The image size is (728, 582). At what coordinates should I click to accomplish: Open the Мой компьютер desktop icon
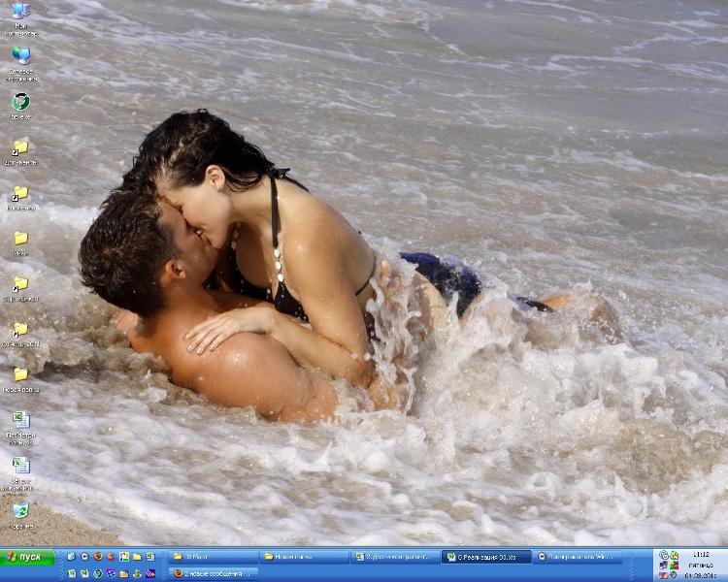click(20, 13)
